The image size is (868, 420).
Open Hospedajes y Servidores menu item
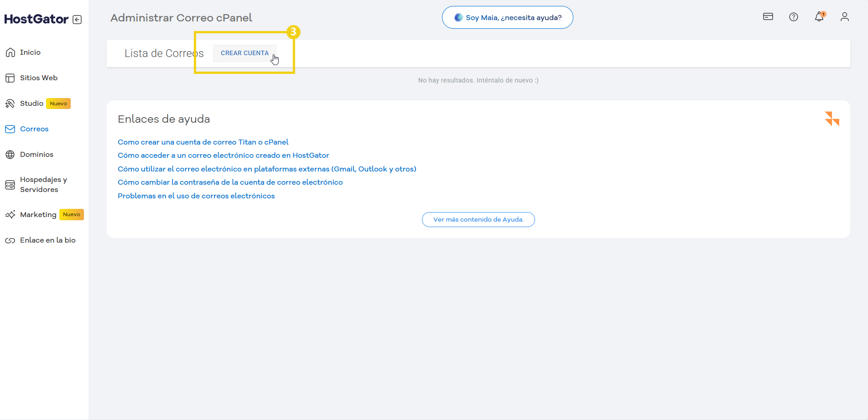tap(43, 185)
